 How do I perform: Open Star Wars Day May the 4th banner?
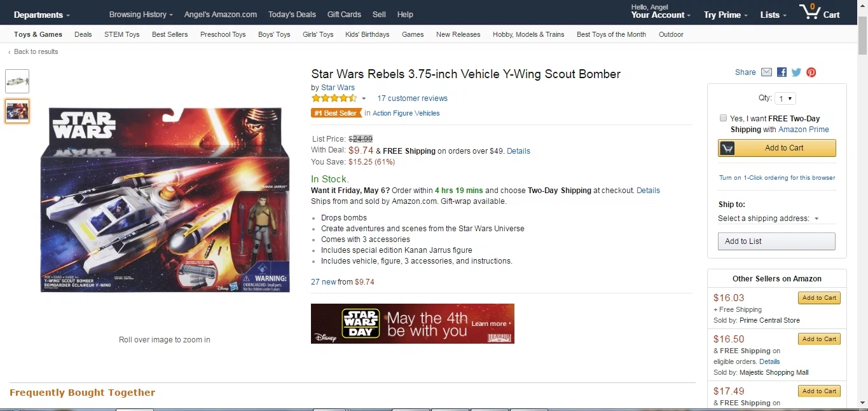(413, 323)
